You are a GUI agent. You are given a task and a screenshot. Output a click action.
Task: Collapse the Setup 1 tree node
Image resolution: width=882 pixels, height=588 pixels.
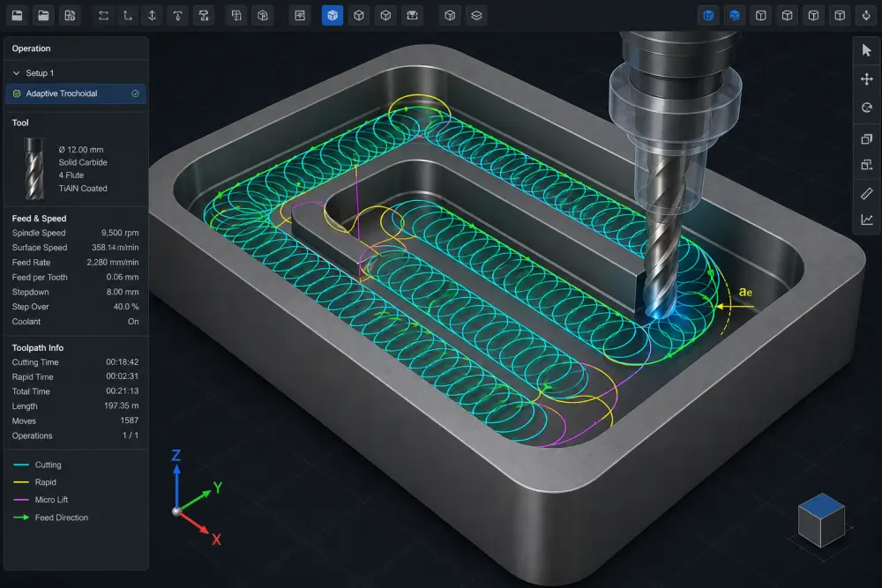pos(16,73)
